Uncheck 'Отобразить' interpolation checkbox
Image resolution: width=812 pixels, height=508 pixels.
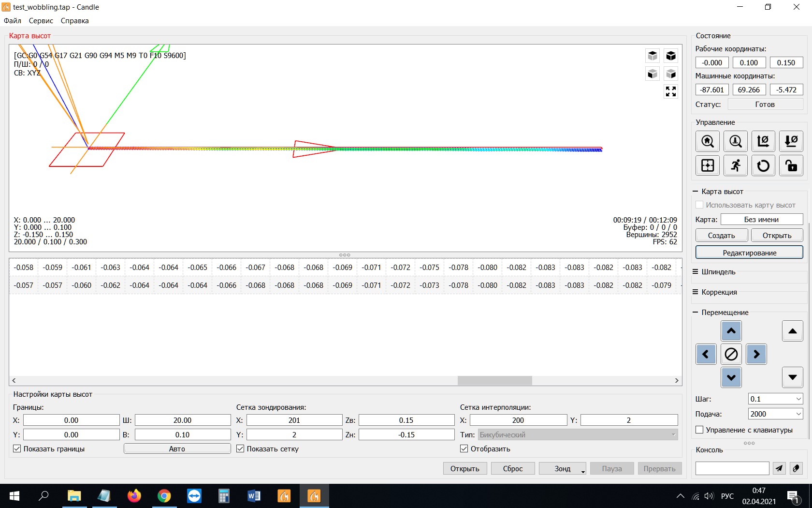coord(464,449)
